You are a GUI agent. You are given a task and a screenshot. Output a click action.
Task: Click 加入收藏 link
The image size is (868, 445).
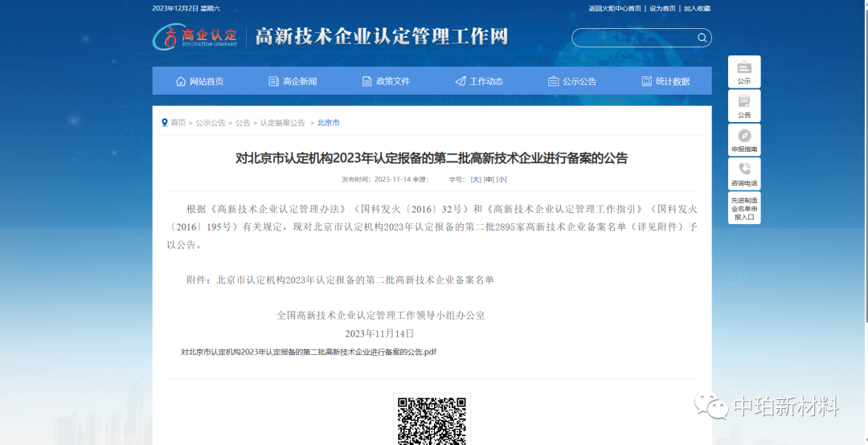697,8
